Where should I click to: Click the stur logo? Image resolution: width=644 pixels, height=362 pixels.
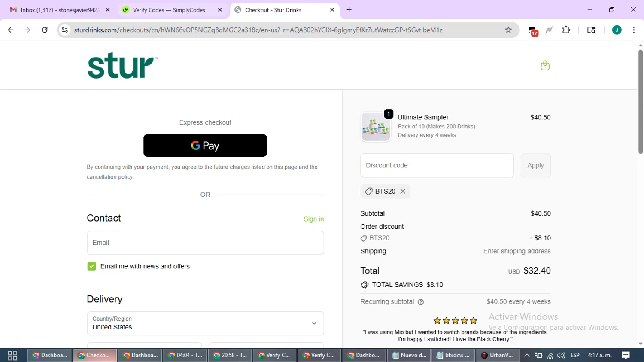coord(122,65)
